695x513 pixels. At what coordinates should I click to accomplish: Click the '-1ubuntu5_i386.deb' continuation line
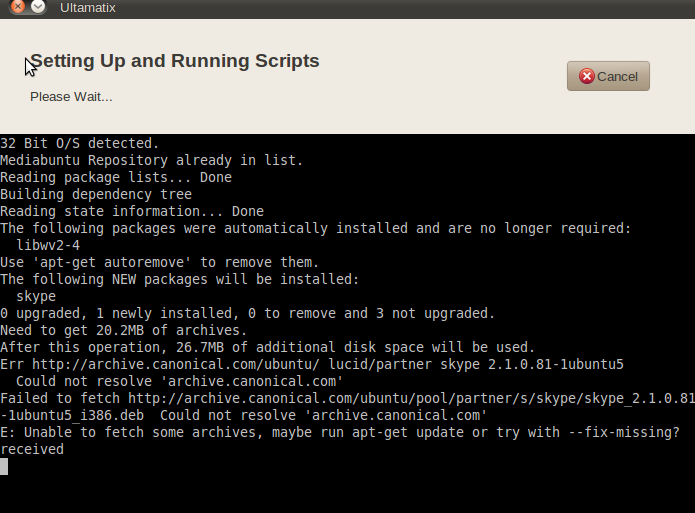(243, 415)
